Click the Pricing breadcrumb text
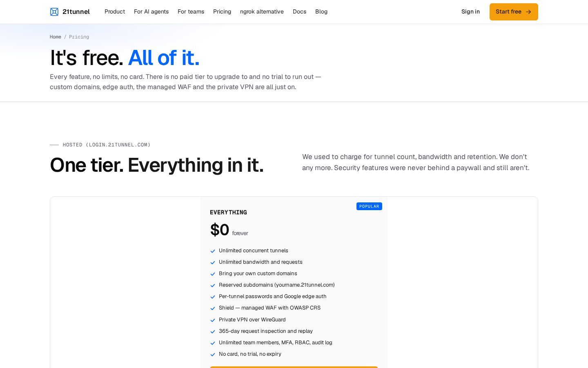The image size is (588, 368). point(79,37)
